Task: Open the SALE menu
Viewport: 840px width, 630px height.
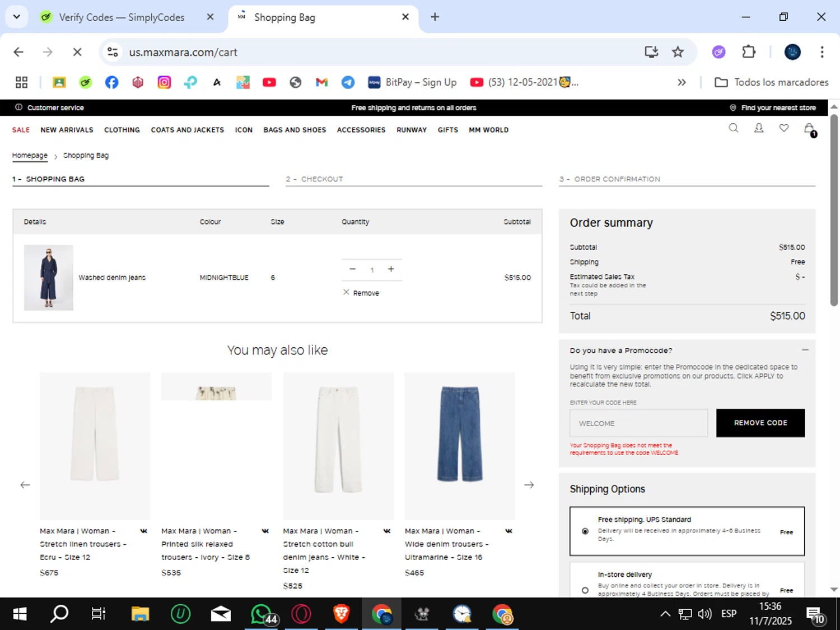Action: [21, 130]
